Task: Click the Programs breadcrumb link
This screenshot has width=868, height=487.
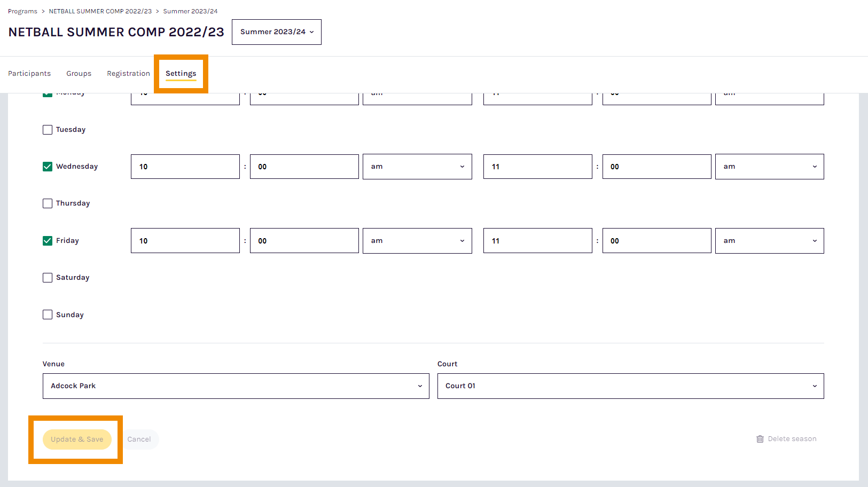Action: click(x=22, y=11)
